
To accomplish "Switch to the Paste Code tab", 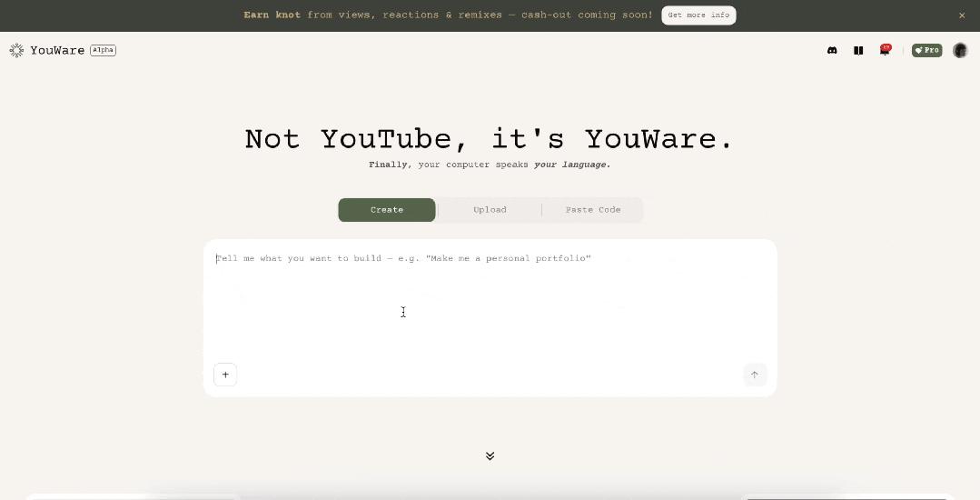I will coord(593,210).
